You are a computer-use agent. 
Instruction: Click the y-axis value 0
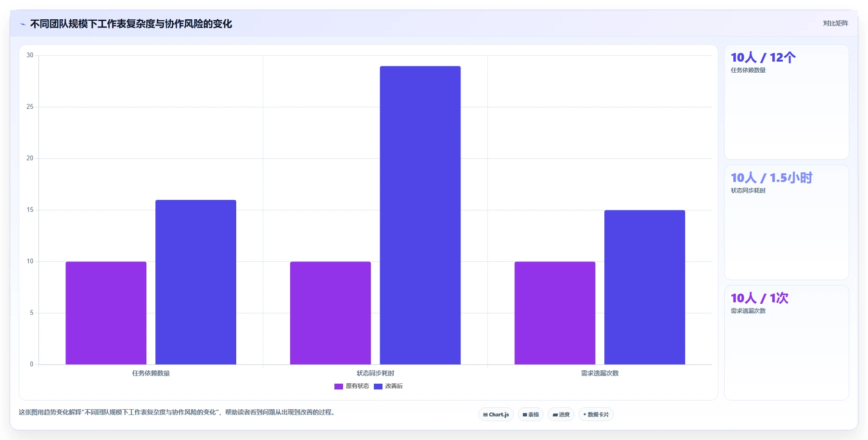[x=32, y=364]
